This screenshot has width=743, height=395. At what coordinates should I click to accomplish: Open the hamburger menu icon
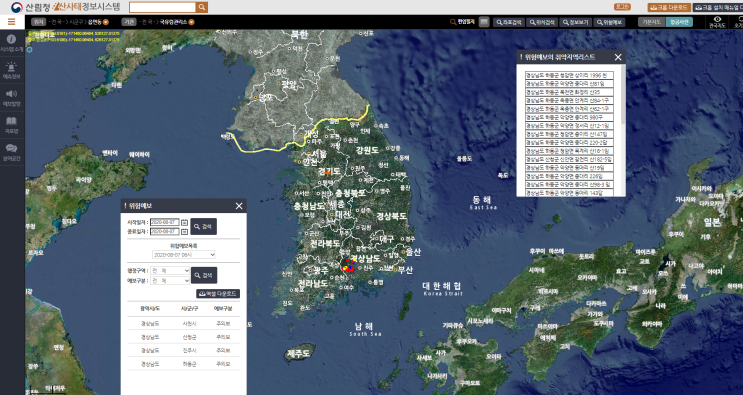tap(11, 22)
